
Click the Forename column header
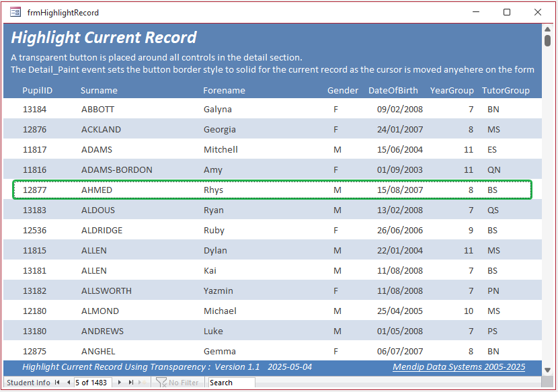click(224, 90)
